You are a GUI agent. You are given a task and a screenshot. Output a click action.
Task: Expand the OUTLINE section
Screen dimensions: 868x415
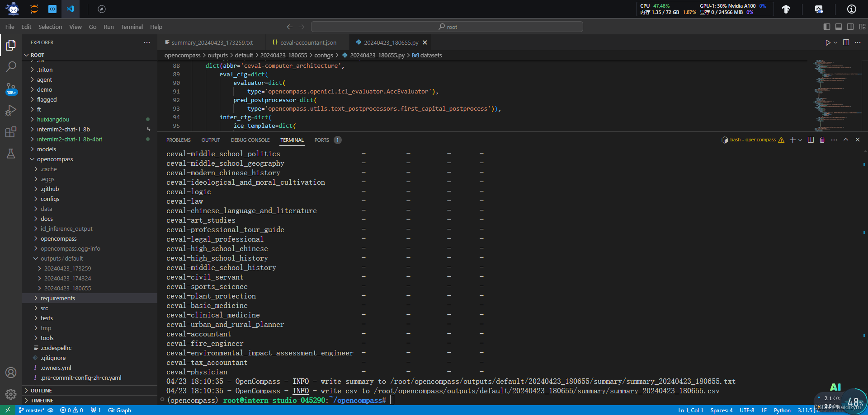coord(41,391)
